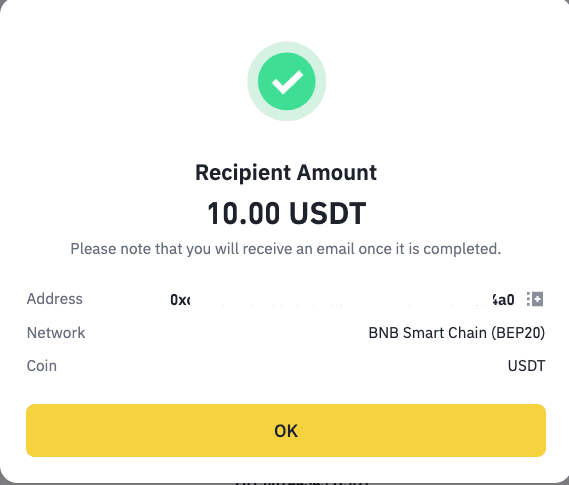Confirm the withdrawal with the OK button
The width and height of the screenshot is (569, 485).
pyautogui.click(x=286, y=431)
